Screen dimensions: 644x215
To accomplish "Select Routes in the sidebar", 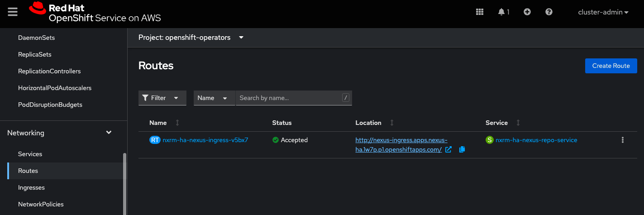I will [28, 171].
